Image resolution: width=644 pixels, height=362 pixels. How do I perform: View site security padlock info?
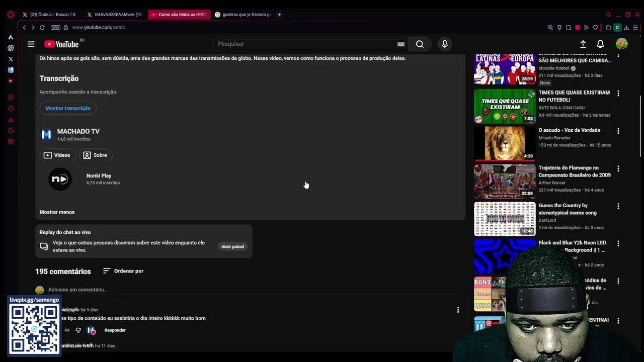click(65, 28)
